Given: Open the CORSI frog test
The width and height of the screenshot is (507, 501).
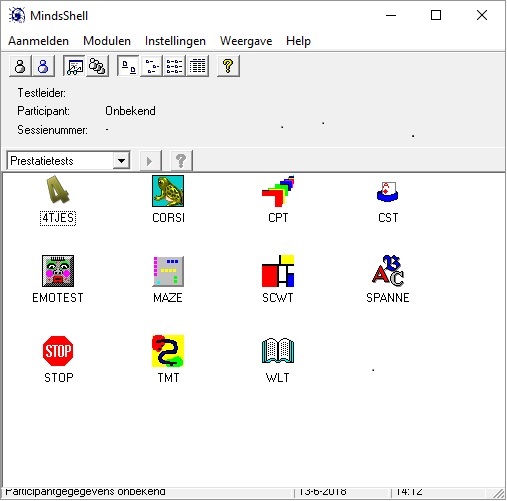Looking at the screenshot, I should click(x=168, y=191).
